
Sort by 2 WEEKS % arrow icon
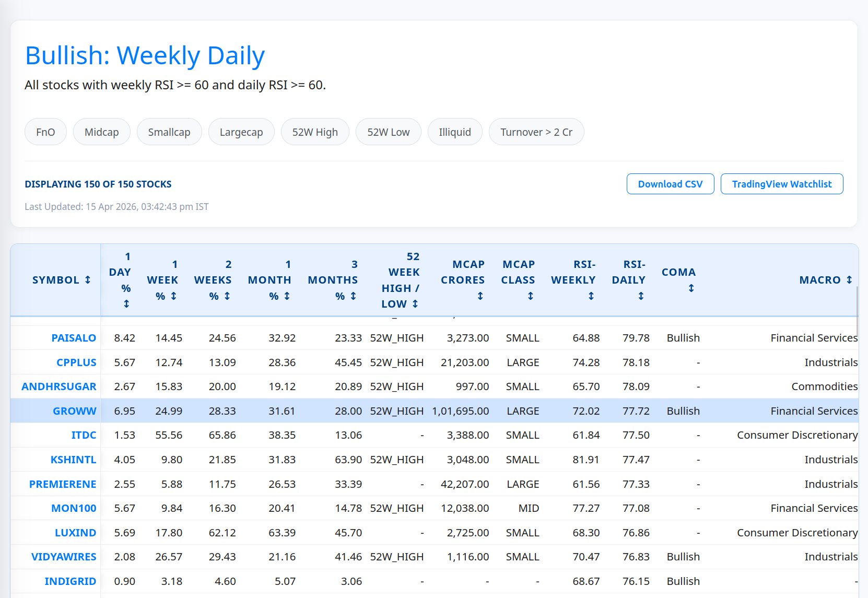[227, 296]
